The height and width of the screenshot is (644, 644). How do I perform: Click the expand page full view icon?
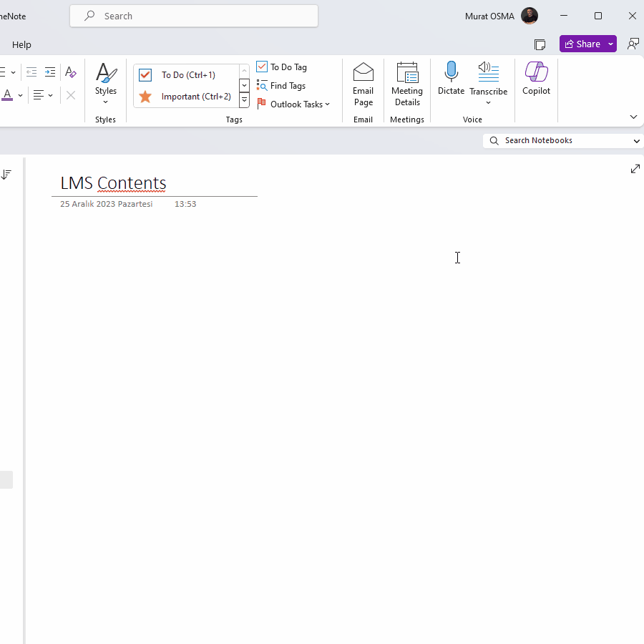coord(635,169)
